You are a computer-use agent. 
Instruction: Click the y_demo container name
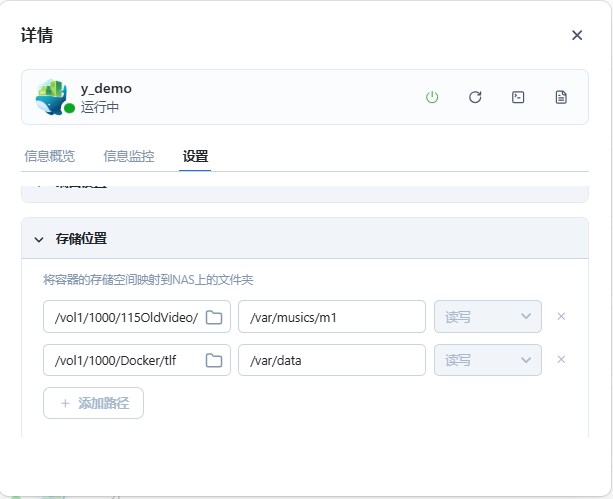[106, 89]
